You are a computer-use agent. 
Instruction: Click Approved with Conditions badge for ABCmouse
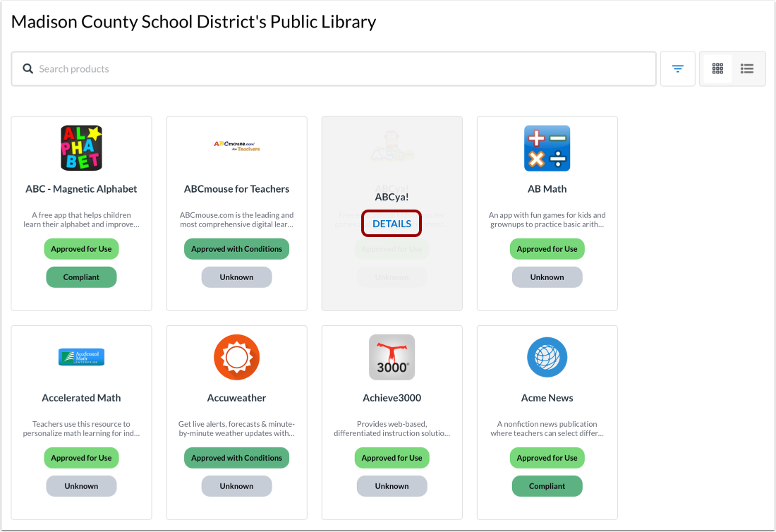(x=236, y=249)
